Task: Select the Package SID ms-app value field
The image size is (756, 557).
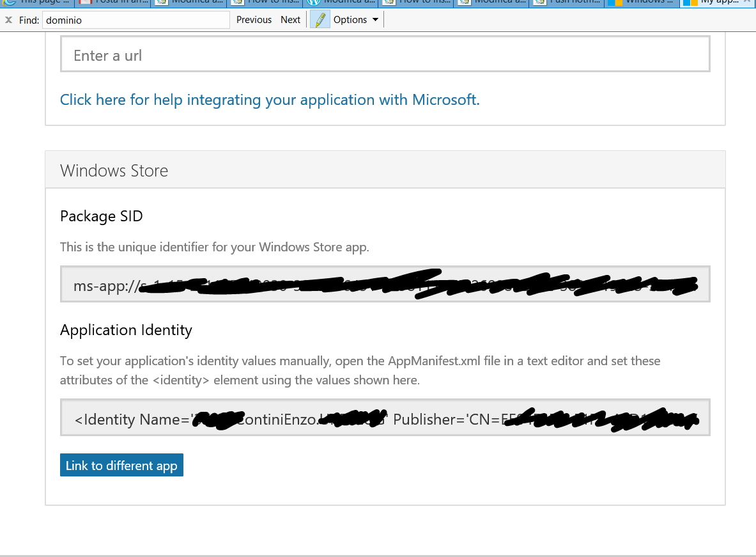Action: click(x=385, y=284)
